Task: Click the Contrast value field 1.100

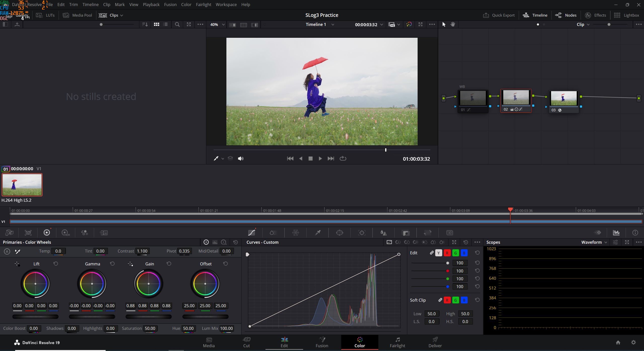Action: pos(142,251)
